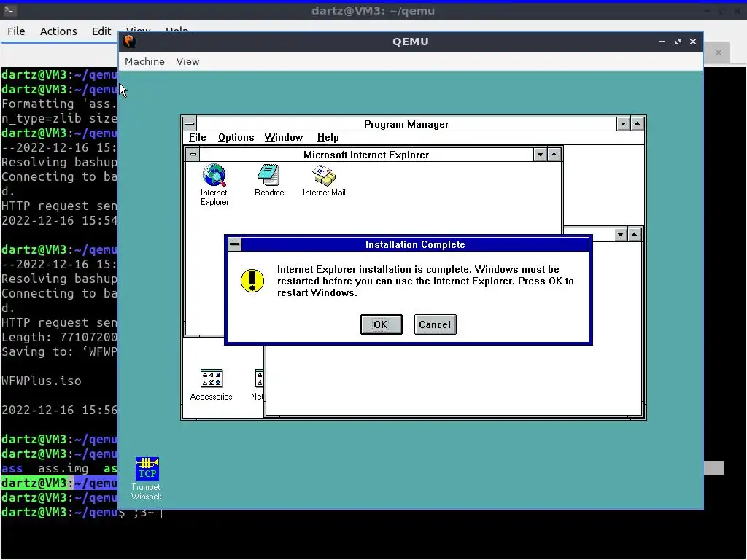This screenshot has width=747, height=560.
Task: Click terminal icon in title bar
Action: click(9, 10)
